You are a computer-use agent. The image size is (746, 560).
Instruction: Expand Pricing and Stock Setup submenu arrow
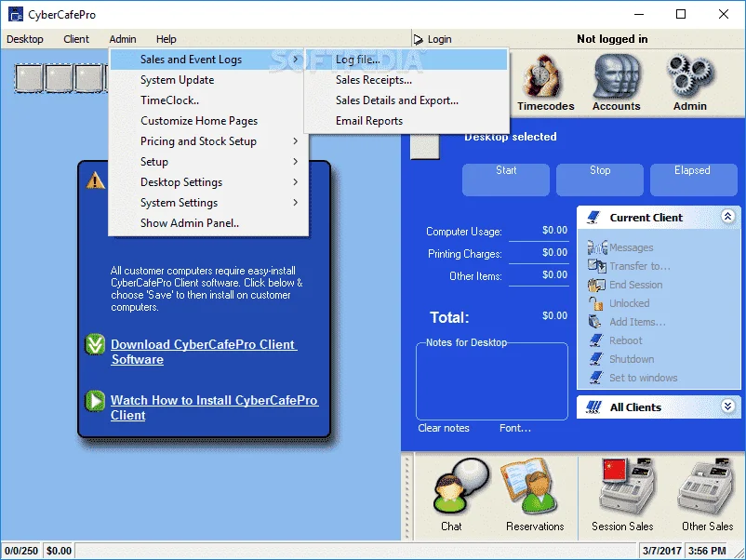296,141
